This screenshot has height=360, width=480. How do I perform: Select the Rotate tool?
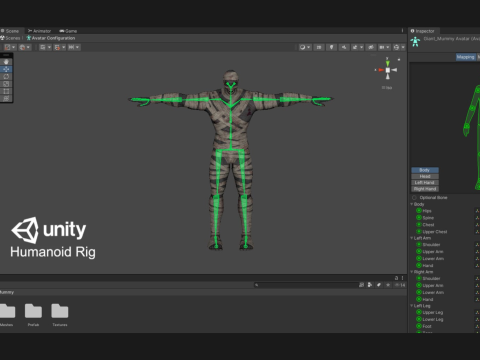(x=6, y=77)
